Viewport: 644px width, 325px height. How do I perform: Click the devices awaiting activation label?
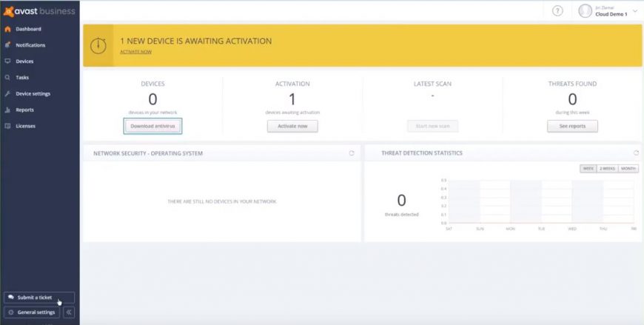[x=292, y=113]
